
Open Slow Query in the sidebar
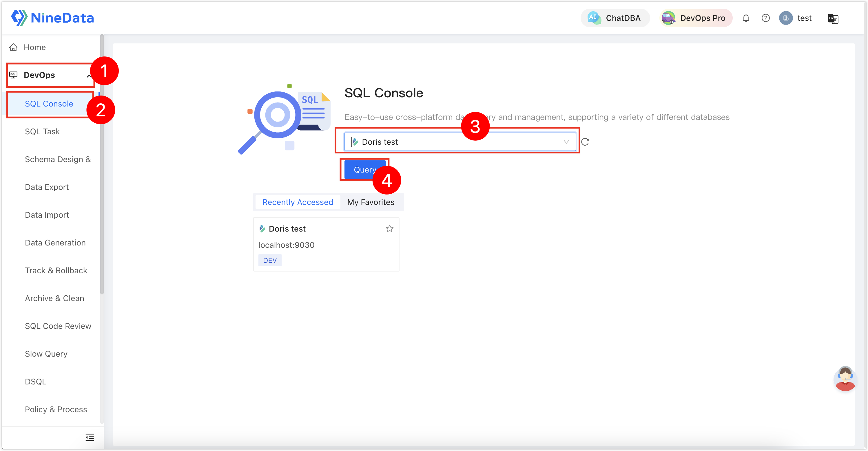pyautogui.click(x=46, y=354)
